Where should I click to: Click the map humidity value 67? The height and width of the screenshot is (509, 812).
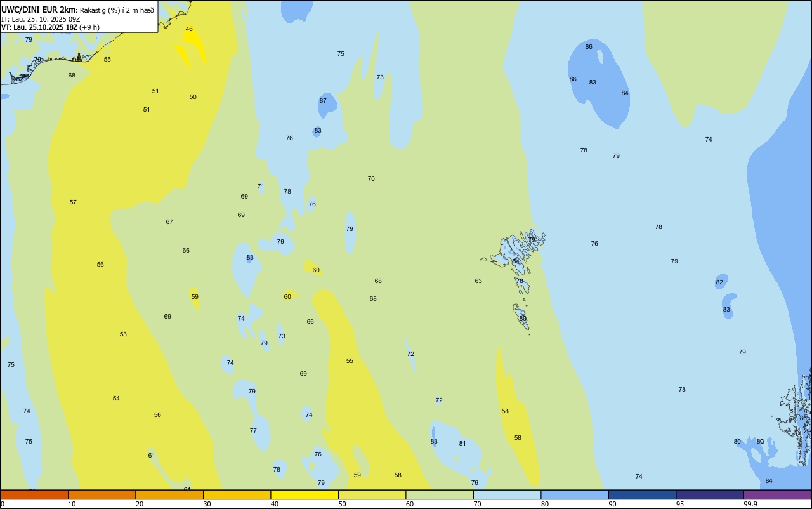tap(169, 222)
